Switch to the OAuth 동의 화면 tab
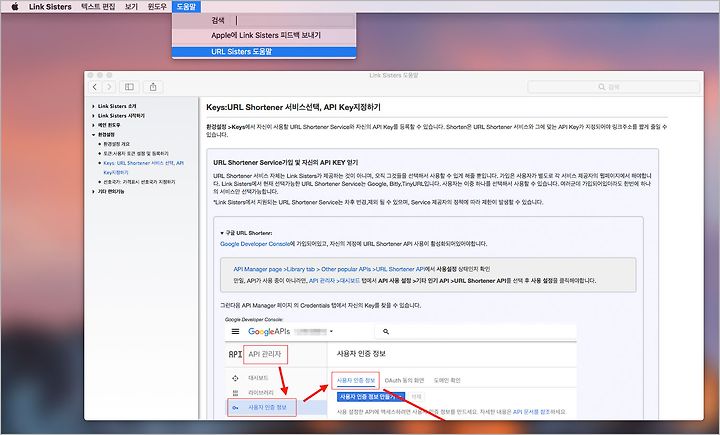This screenshot has height=435, width=720. pyautogui.click(x=404, y=381)
